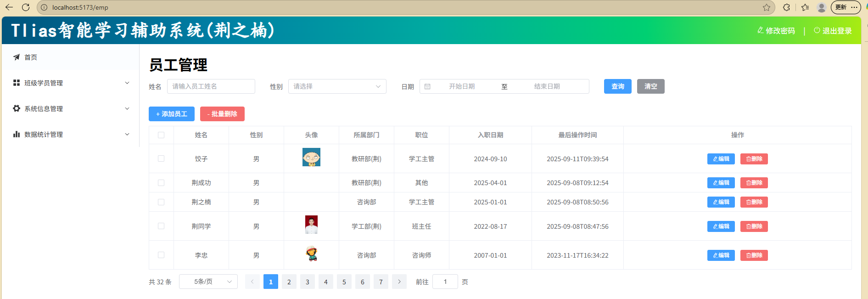Open the 性别 select dropdown
This screenshot has width=868, height=299.
[x=337, y=86]
